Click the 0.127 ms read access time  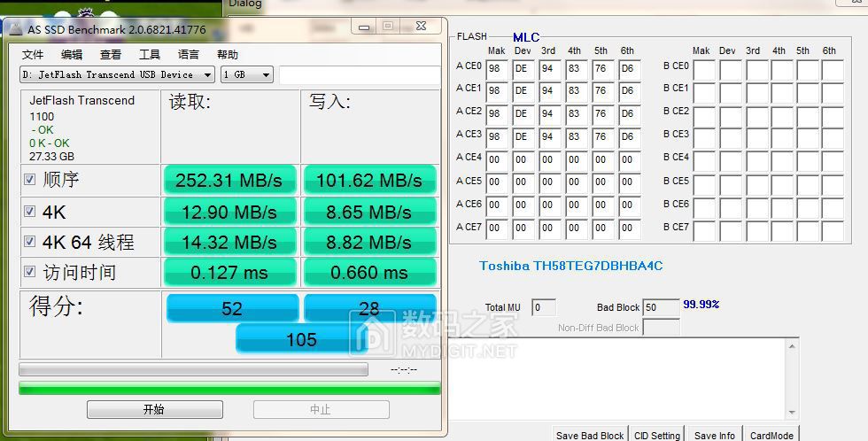click(229, 272)
